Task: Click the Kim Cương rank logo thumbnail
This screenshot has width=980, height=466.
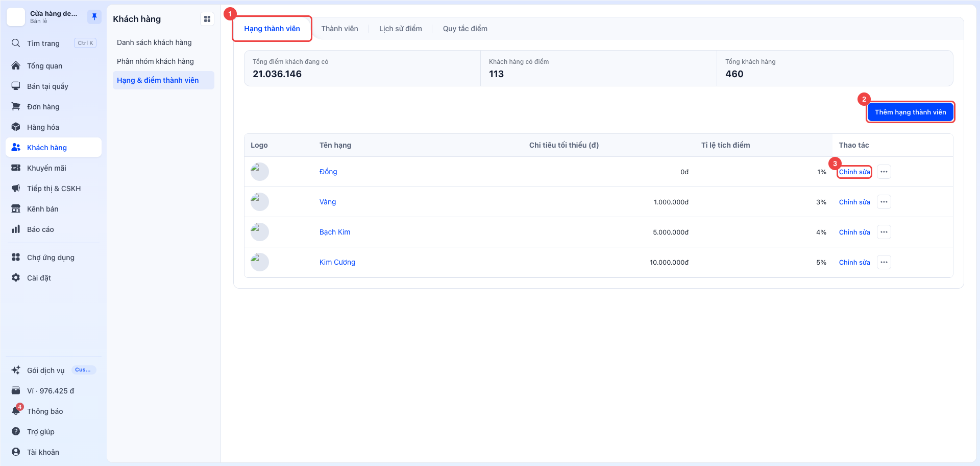Action: click(x=259, y=262)
